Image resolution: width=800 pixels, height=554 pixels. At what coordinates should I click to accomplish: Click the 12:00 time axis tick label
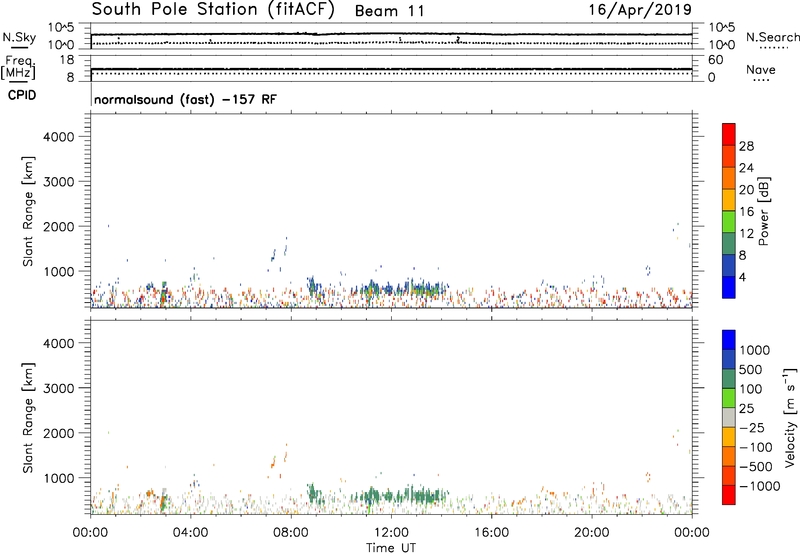391,533
